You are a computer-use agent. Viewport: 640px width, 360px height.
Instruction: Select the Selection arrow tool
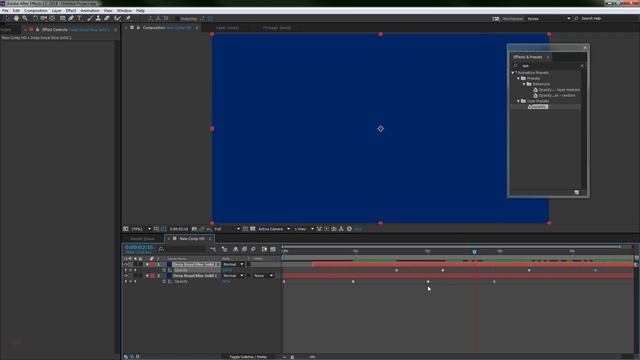coord(8,18)
